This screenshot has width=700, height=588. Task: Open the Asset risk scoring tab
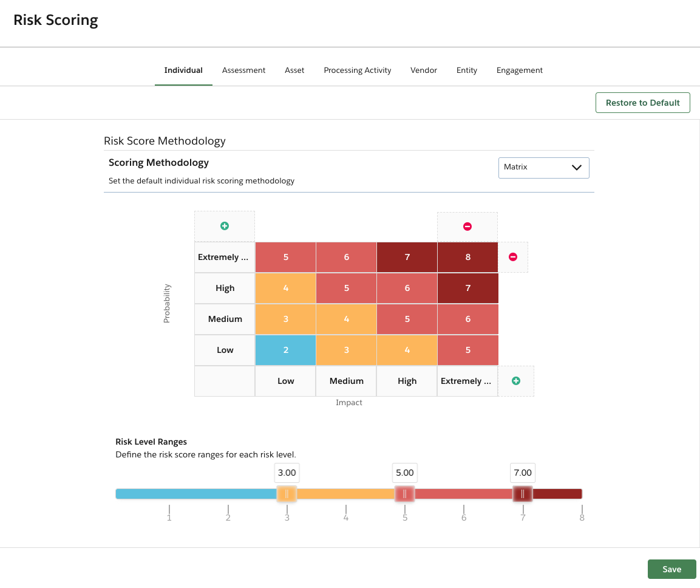pos(294,70)
